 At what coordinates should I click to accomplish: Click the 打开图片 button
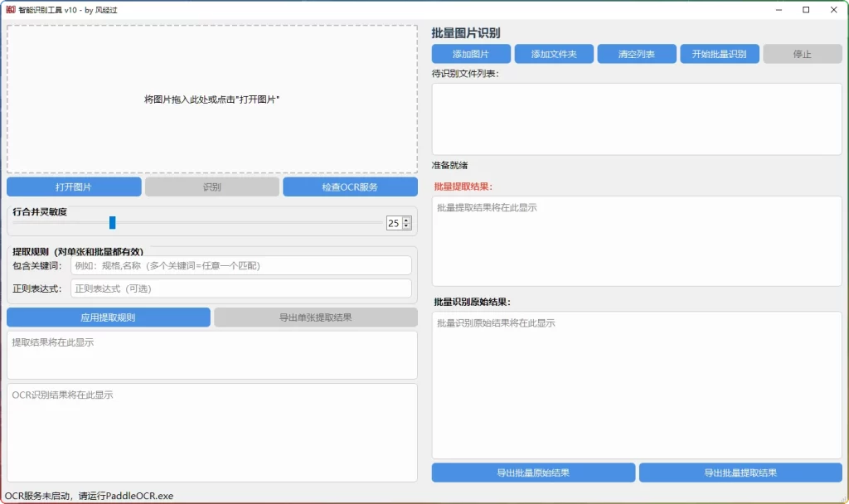point(74,187)
